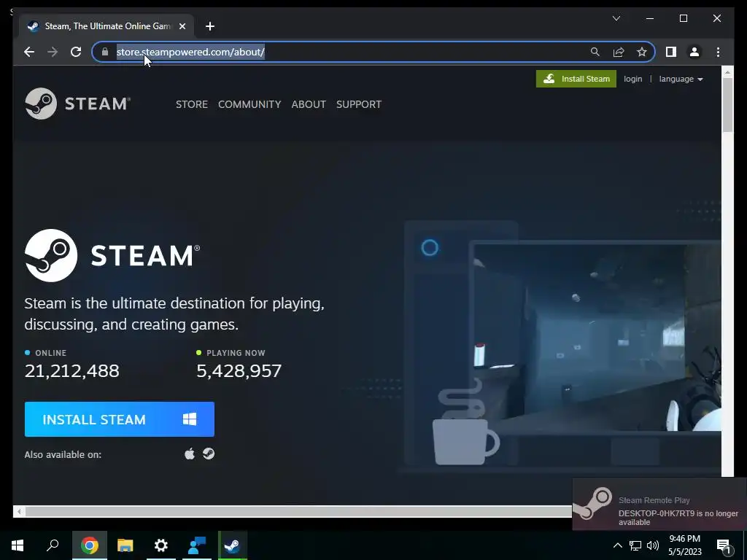
Task: Open the Windows notification center
Action: pos(724,545)
